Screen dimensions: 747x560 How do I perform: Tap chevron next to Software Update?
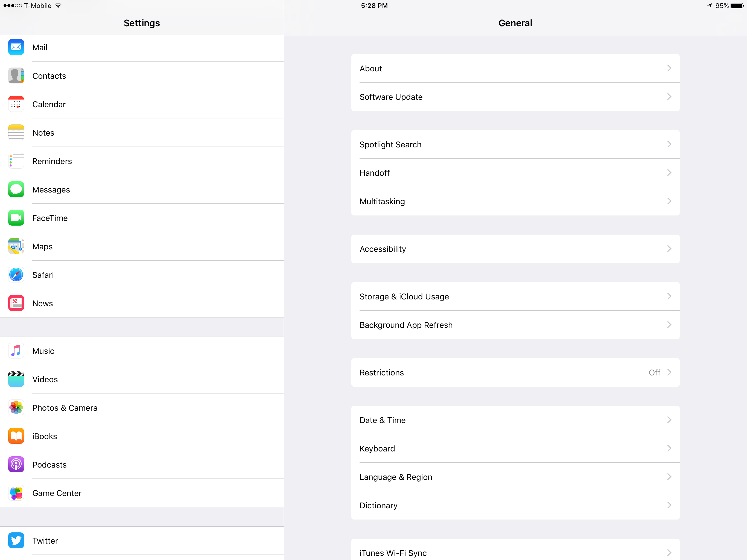tap(669, 97)
